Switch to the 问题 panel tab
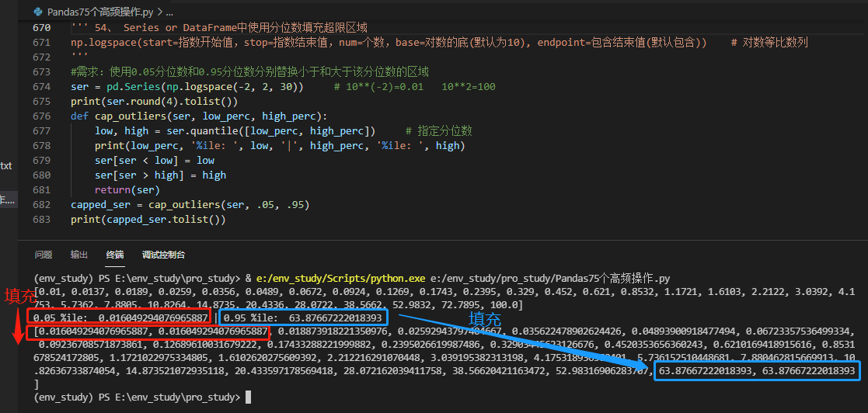The width and height of the screenshot is (868, 413). click(44, 255)
